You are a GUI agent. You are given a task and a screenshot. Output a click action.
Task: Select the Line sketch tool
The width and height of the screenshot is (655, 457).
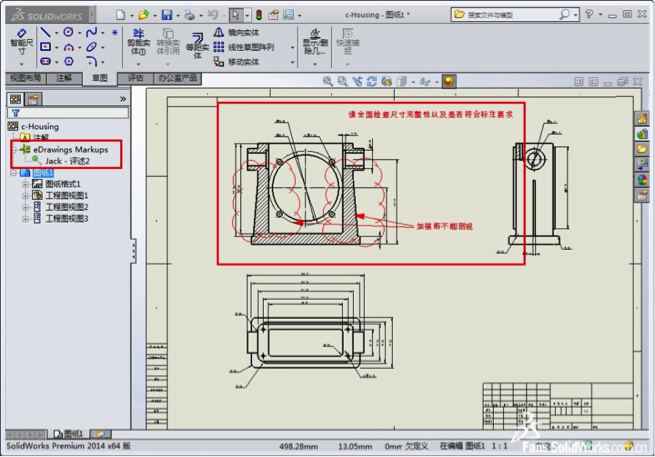click(44, 32)
